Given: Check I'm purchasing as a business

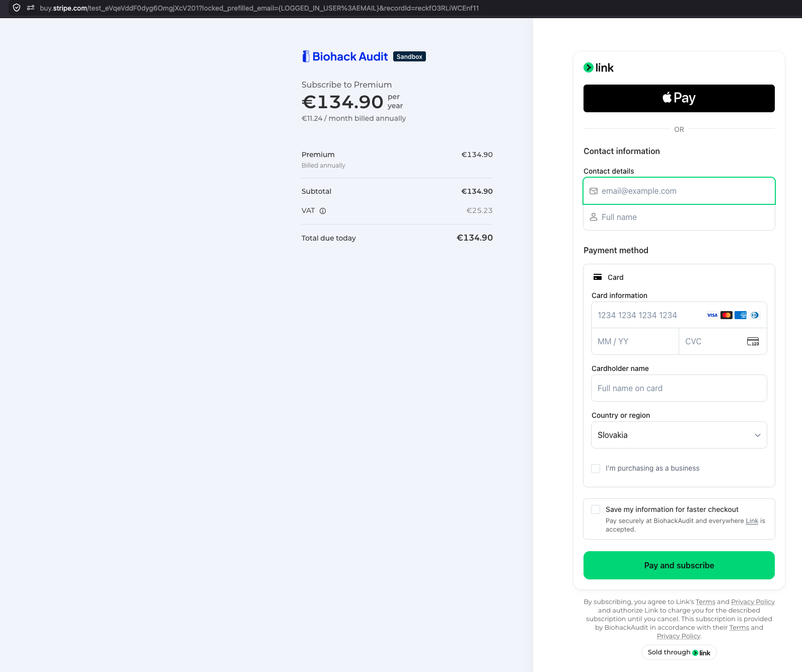Looking at the screenshot, I should pos(596,469).
